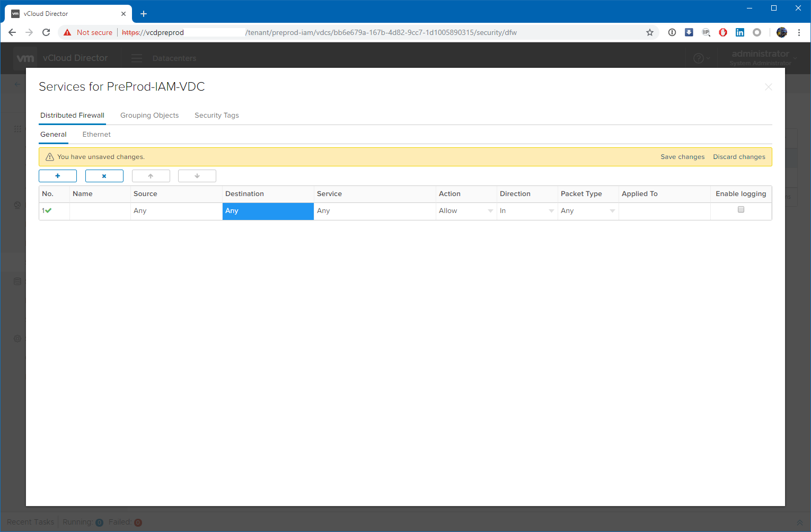Viewport: 811px width, 532px height.
Task: Enable logging checkbox for rule 1
Action: pyautogui.click(x=741, y=210)
